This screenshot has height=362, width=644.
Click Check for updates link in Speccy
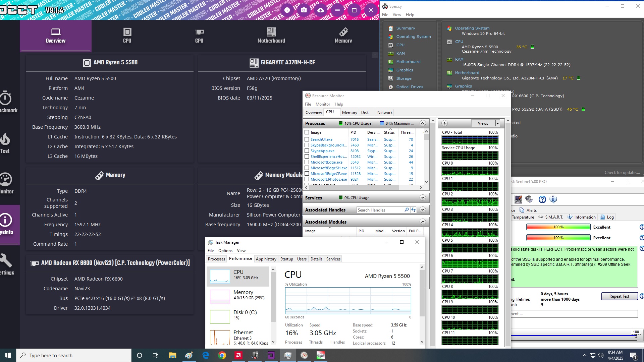[x=623, y=173]
